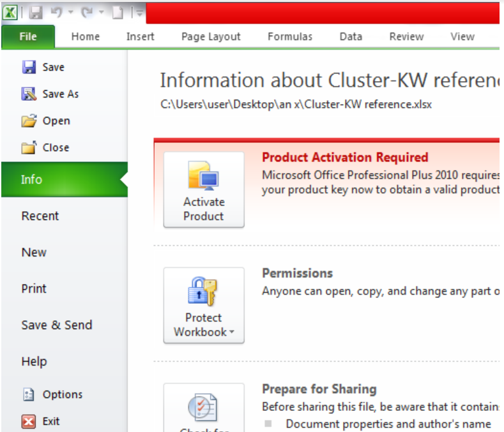
Task: Click the Permissions heading
Action: point(297,273)
